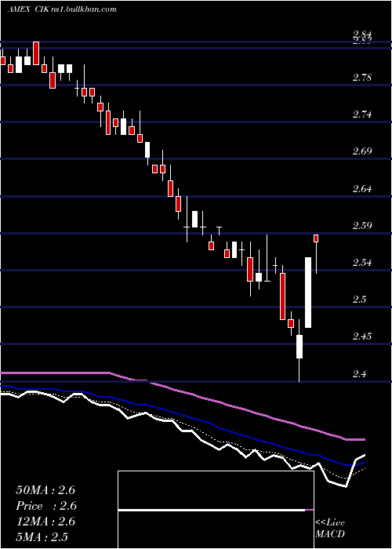Click the 5MA : 2.5 legend text
This screenshot has width=392, height=549.
[42, 536]
